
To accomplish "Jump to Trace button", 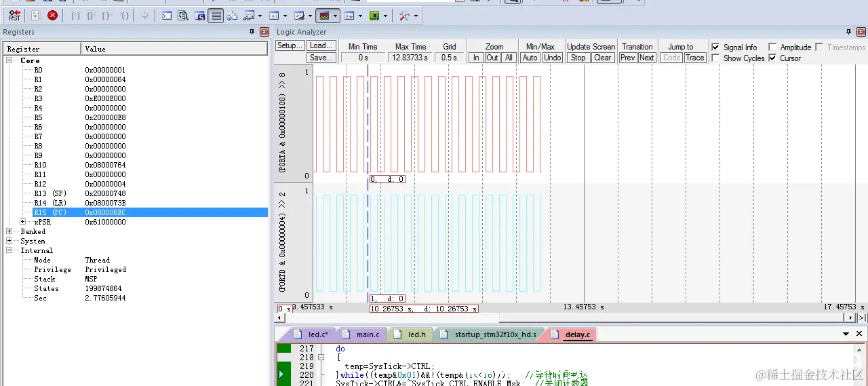I will coord(694,58).
